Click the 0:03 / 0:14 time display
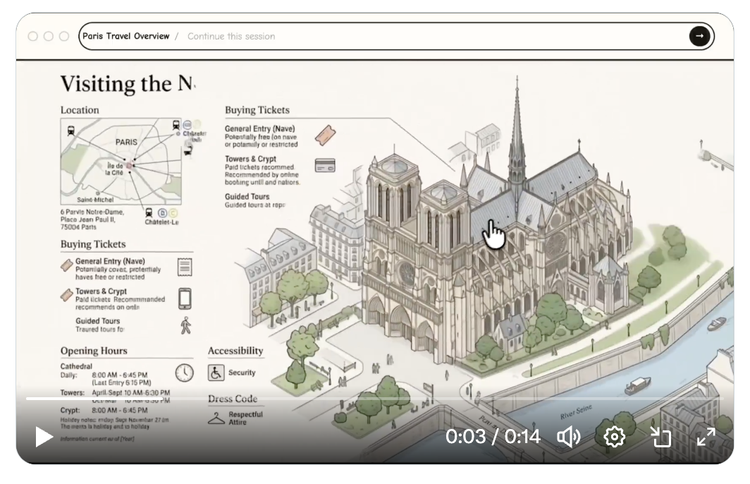The width and height of the screenshot is (750, 484). tap(492, 437)
